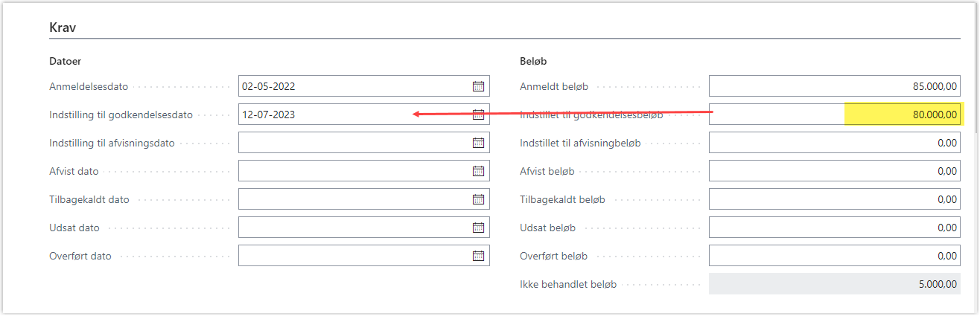Select the Anmeldt beløb field with 85.000,00
The height and width of the screenshot is (316, 980).
point(835,86)
